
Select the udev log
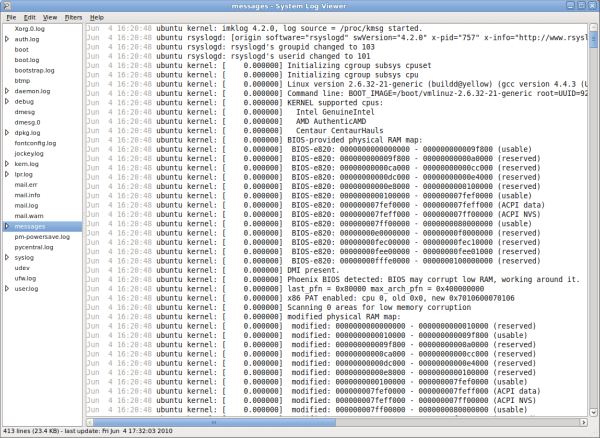pos(22,268)
